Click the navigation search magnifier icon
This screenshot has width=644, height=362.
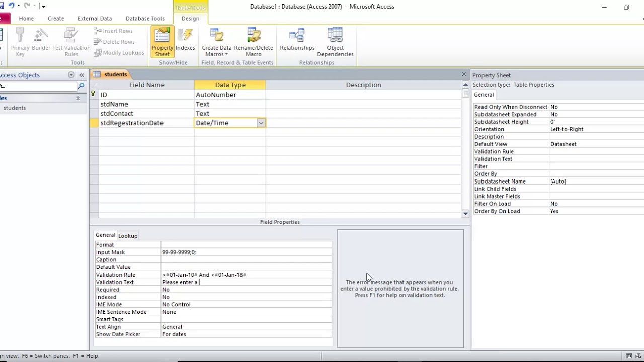pyautogui.click(x=81, y=86)
